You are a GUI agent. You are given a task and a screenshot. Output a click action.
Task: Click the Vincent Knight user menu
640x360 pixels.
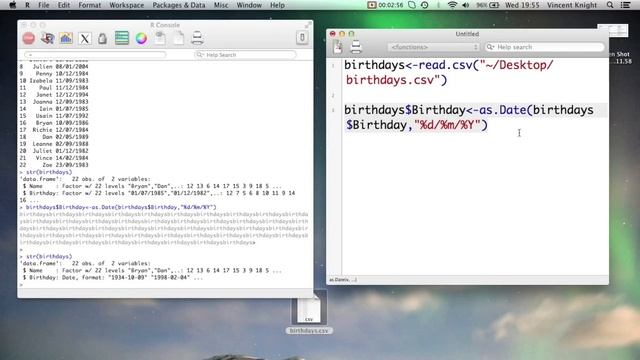pos(572,5)
